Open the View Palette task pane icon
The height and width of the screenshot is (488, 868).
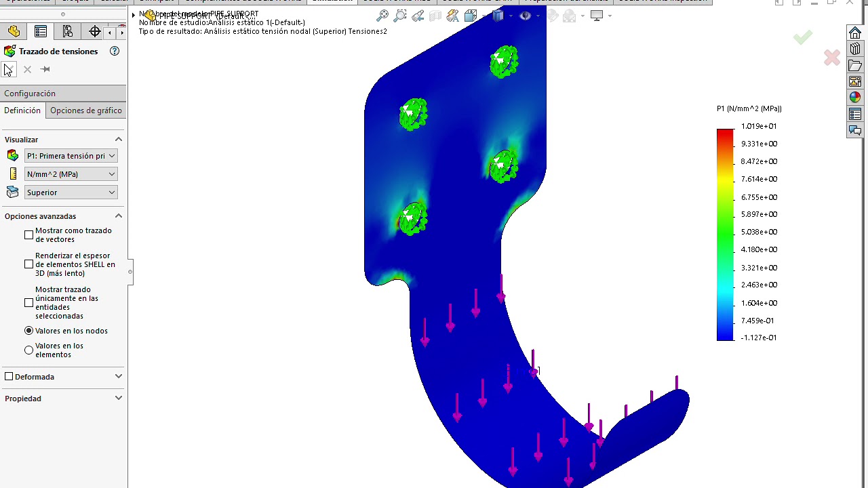pos(855,82)
